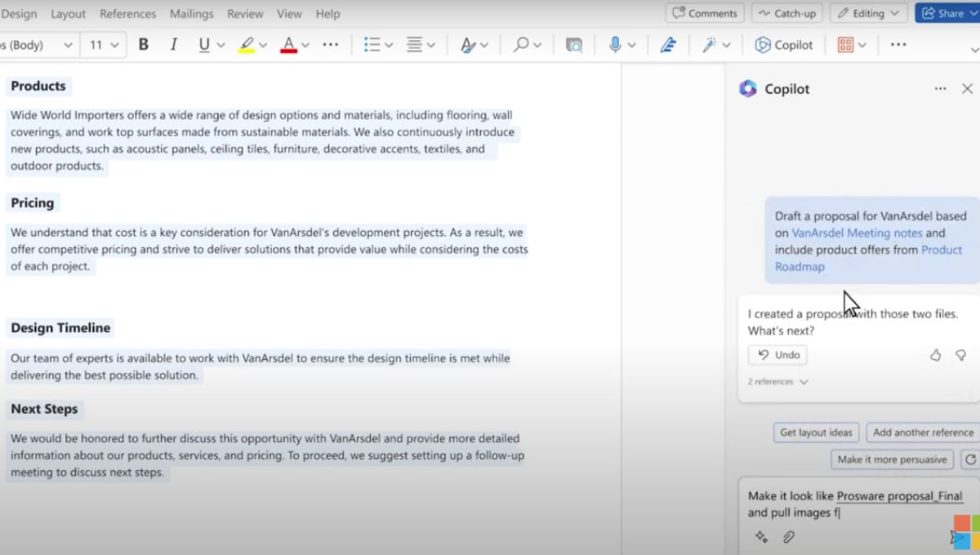Click Get layout ideas suggestion

pyautogui.click(x=816, y=433)
